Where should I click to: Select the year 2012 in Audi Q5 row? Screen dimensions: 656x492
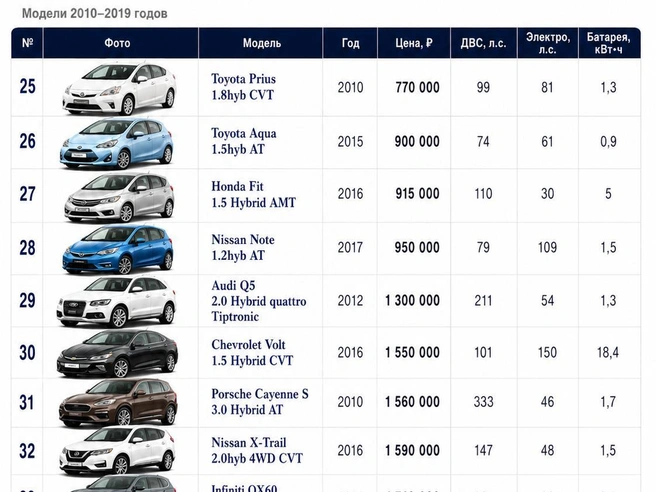point(351,300)
